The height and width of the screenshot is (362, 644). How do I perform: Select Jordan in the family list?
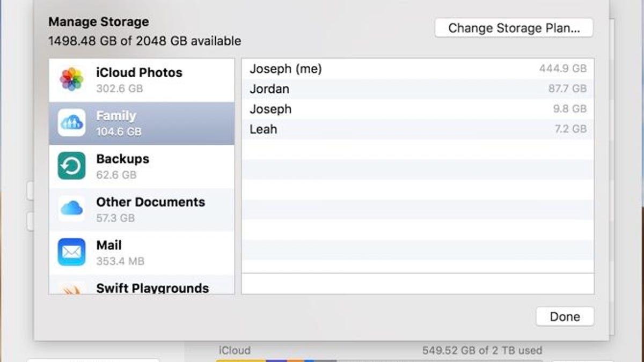click(269, 89)
